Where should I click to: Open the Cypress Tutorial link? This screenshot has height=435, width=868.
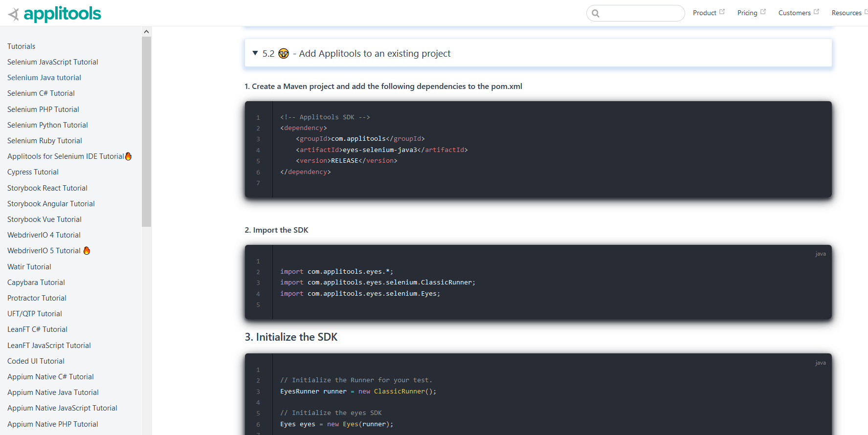point(33,172)
